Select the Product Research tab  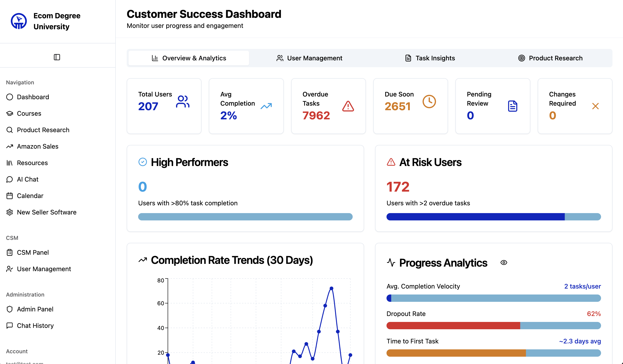550,58
